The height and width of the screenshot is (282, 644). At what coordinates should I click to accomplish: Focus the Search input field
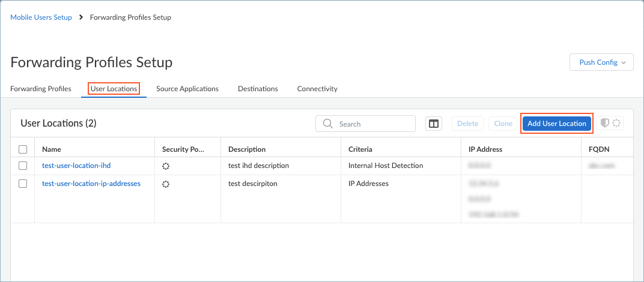[372, 124]
